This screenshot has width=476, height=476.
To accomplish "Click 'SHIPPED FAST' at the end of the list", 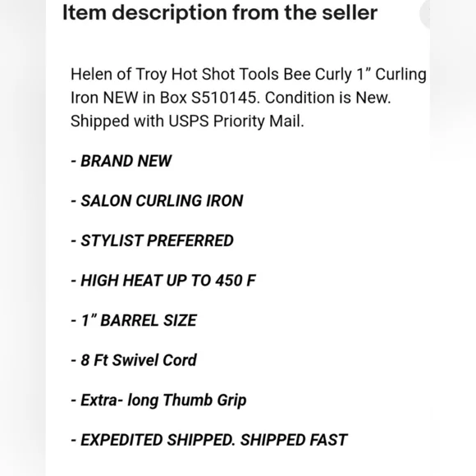I will (x=294, y=440).
